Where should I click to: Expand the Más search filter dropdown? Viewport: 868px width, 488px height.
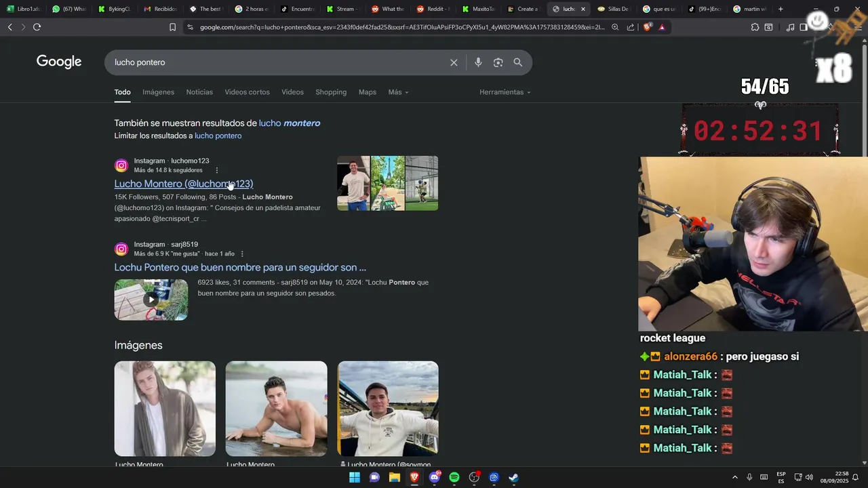click(398, 92)
